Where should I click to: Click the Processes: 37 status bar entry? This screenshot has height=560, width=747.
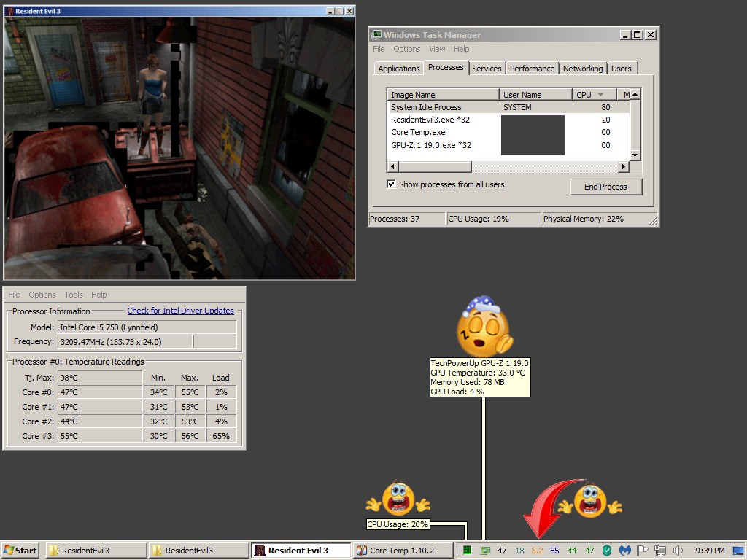pyautogui.click(x=407, y=219)
